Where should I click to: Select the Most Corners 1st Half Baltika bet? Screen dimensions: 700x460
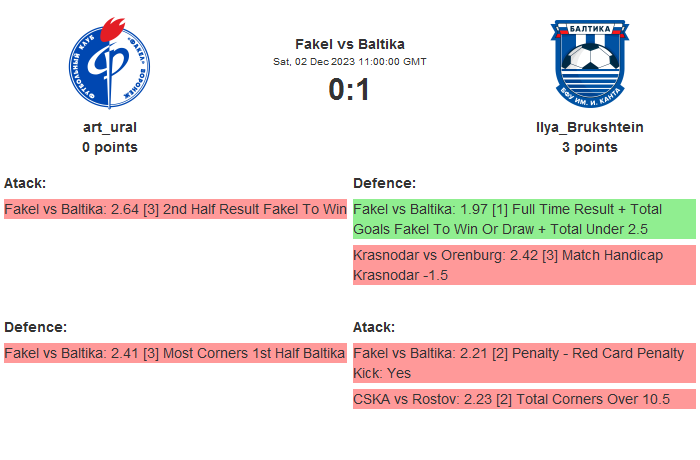[x=175, y=353]
